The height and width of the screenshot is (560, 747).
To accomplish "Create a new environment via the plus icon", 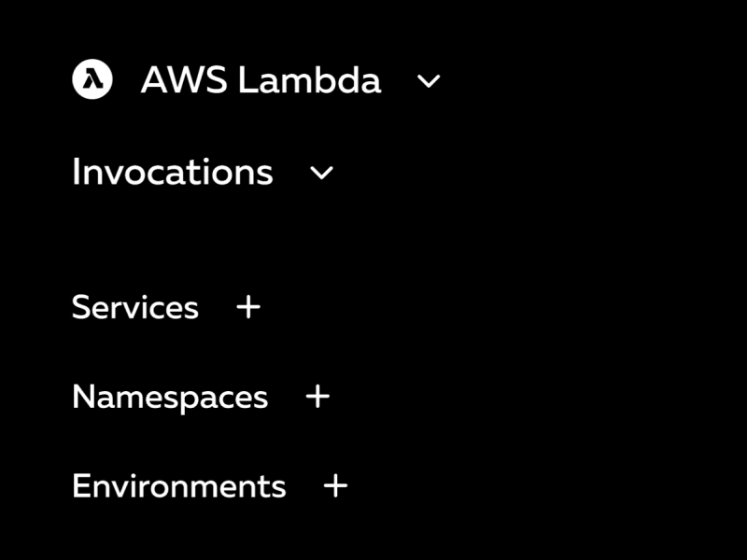I will click(x=335, y=485).
